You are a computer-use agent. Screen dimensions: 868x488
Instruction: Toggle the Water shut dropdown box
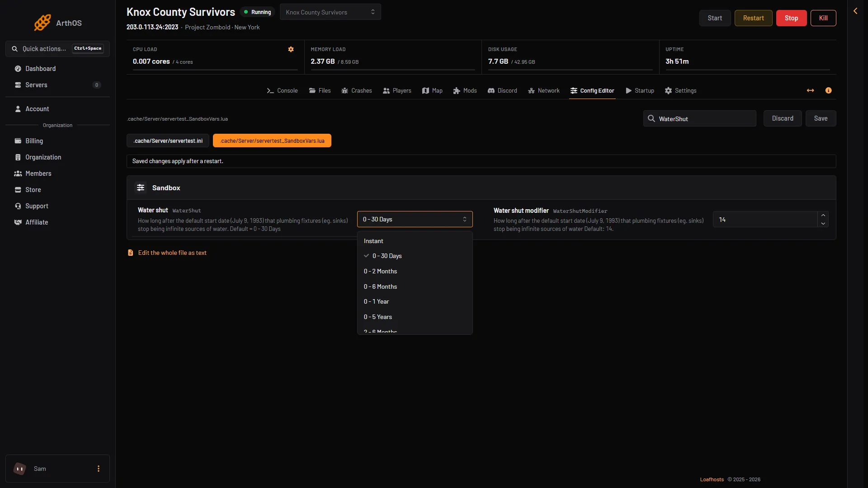(415, 219)
